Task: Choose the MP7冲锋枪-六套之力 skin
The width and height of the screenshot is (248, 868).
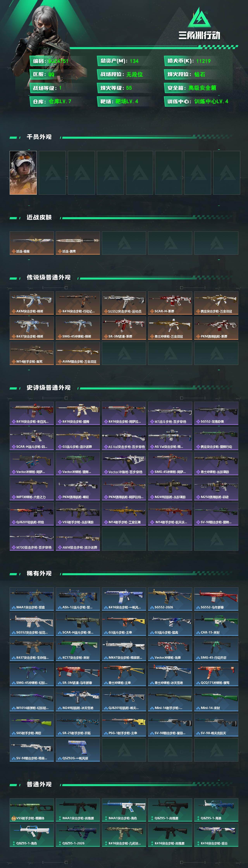Action: click(32, 489)
